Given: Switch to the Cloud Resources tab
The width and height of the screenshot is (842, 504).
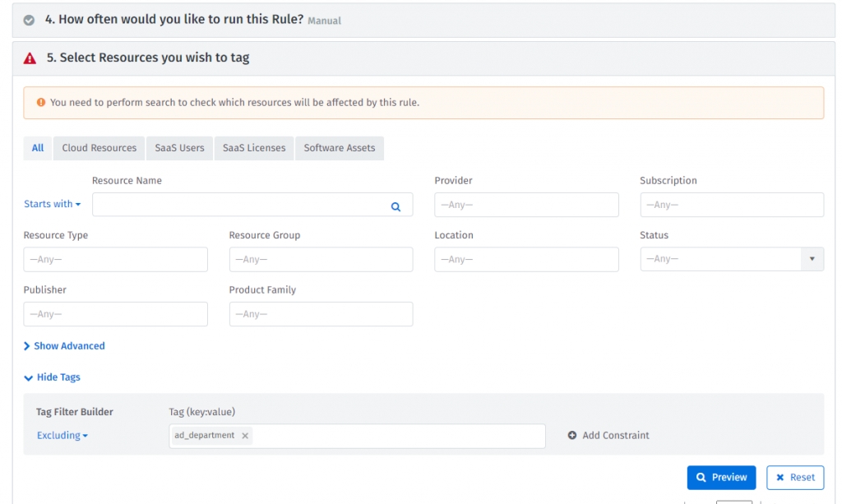Looking at the screenshot, I should [x=99, y=148].
